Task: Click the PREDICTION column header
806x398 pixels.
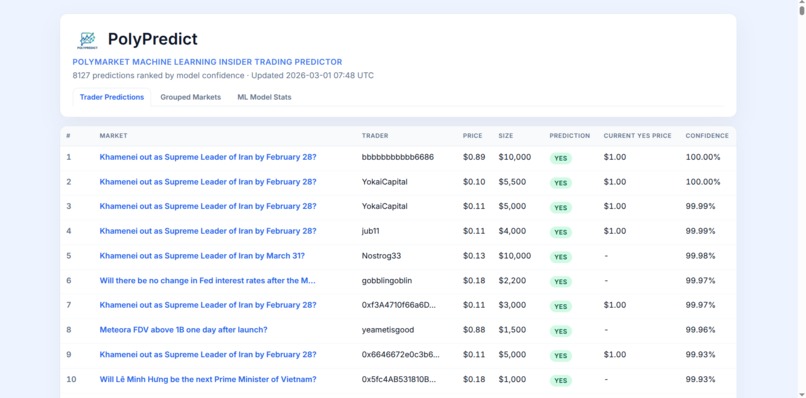Action: [x=570, y=136]
